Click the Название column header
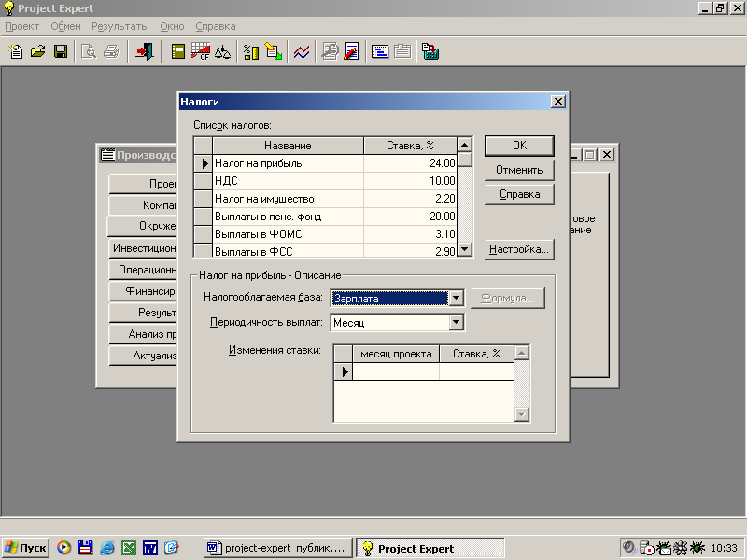 coord(288,146)
